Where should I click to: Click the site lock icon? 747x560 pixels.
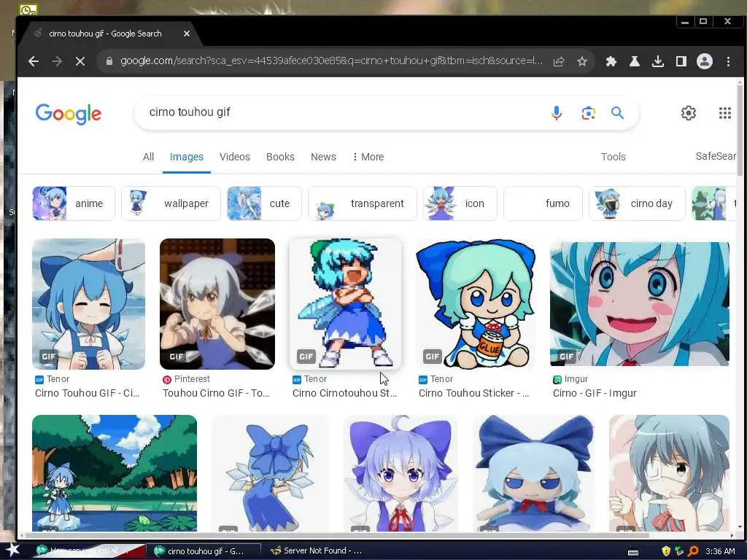point(109,61)
